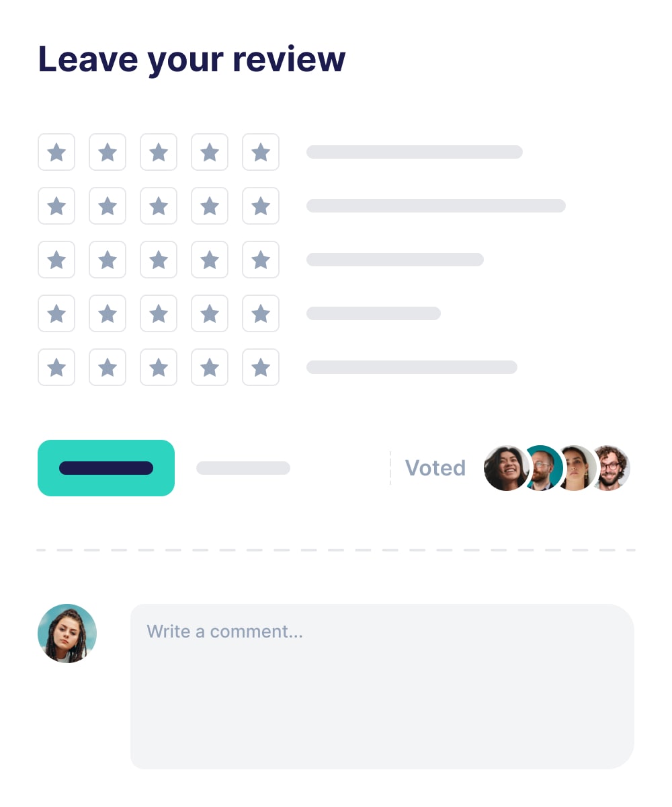This screenshot has width=672, height=807.
Task: Select first star in the bottom rating row
Action: tap(56, 367)
